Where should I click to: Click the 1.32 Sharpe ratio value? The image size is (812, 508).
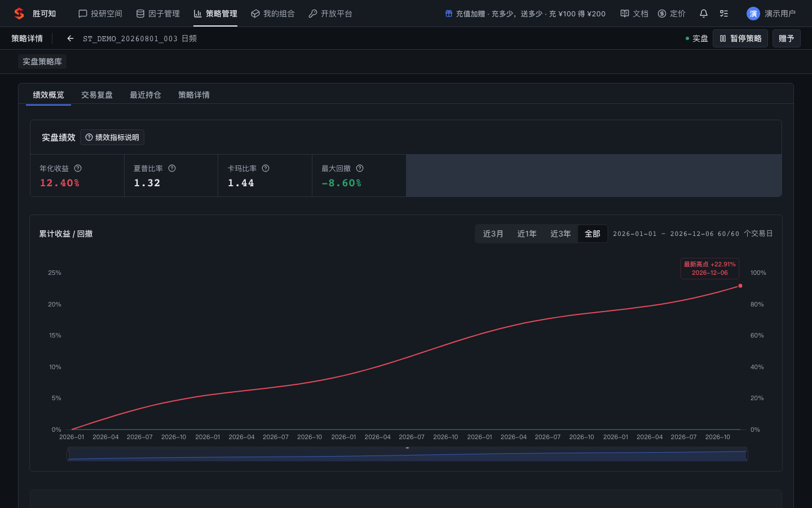point(147,183)
